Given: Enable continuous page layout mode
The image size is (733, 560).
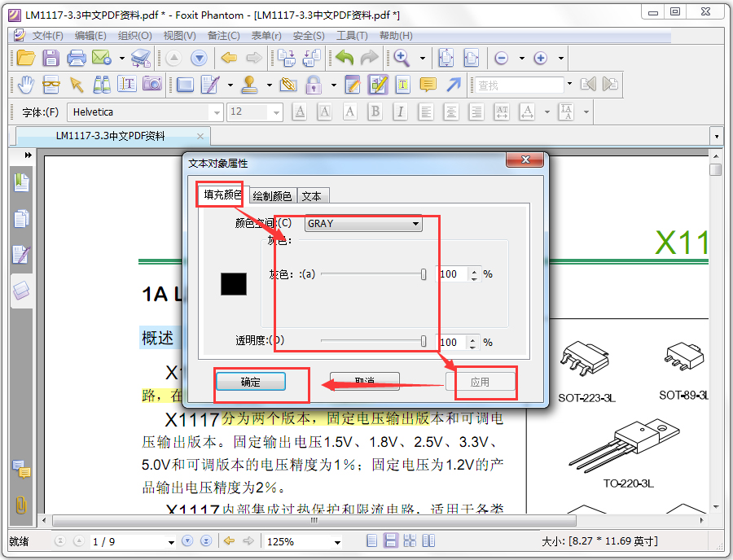Looking at the screenshot, I should 390,540.
